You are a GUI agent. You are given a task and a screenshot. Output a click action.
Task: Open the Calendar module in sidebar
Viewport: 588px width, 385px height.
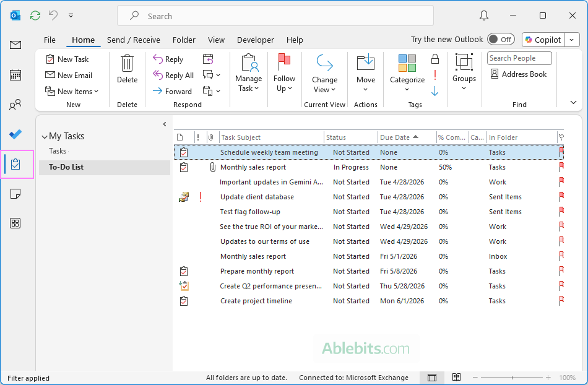pos(15,75)
